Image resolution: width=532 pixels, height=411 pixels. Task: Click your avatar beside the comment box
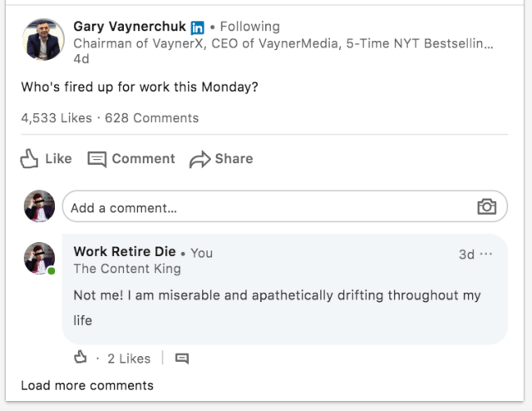39,206
